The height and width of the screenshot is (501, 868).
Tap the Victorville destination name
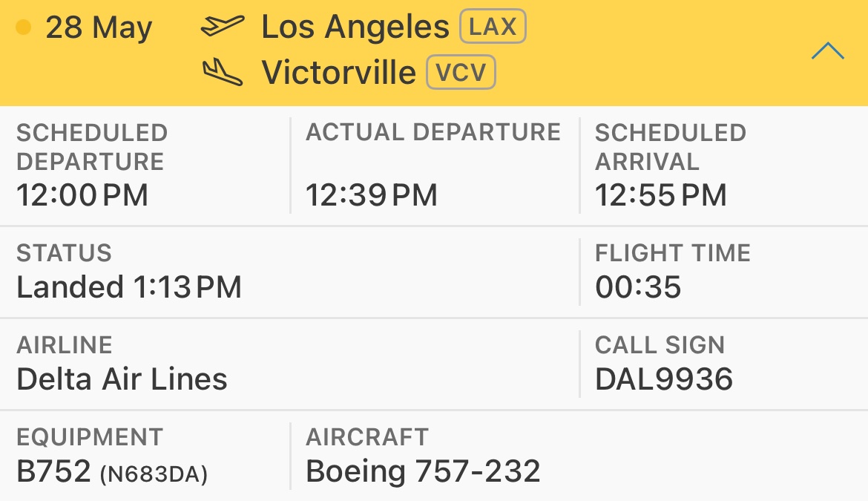[339, 73]
